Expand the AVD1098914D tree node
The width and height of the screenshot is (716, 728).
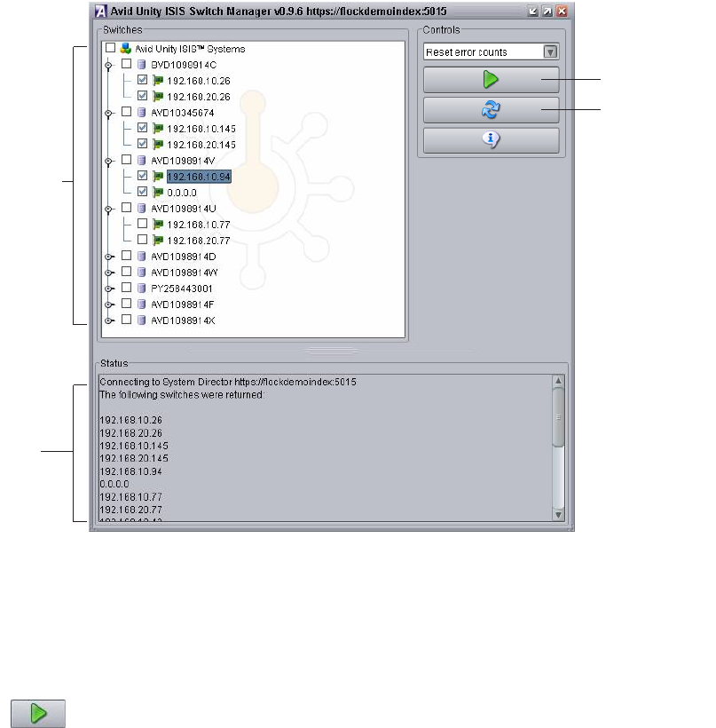click(108, 257)
